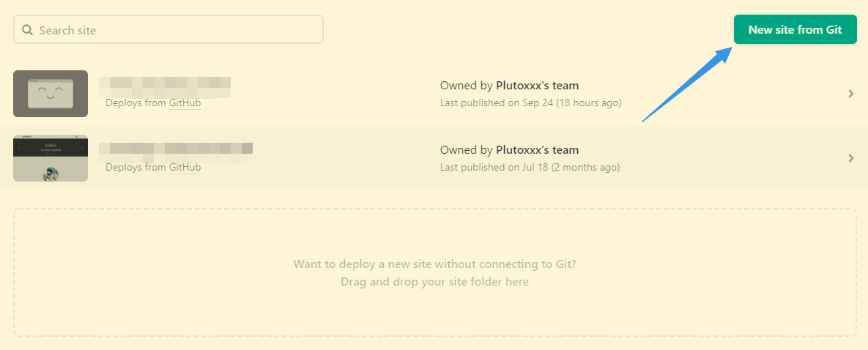Click the Last published Jul 18 timestamp

pyautogui.click(x=530, y=168)
